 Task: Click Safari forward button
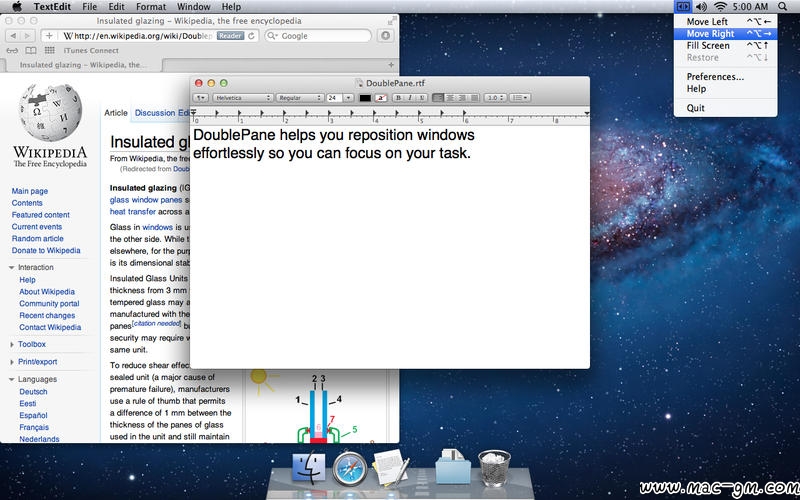[28, 36]
